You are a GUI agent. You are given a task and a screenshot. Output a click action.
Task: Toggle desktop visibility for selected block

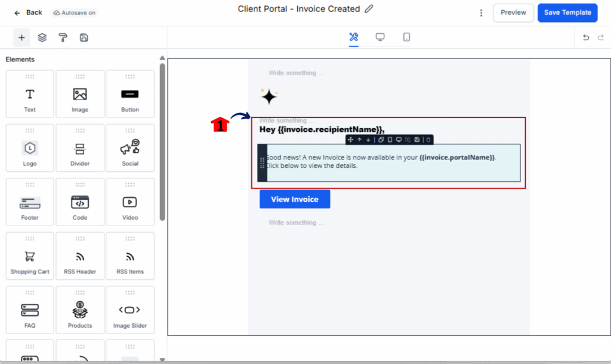399,140
